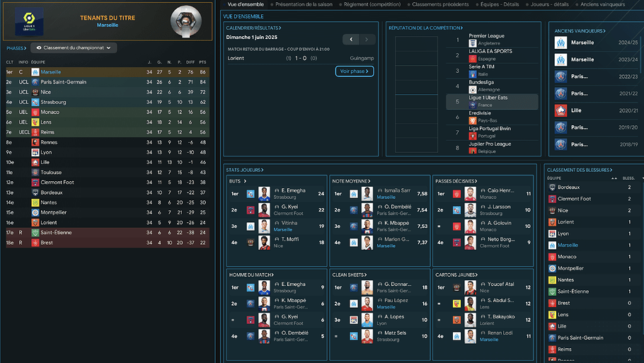Select Ligue 1 Uber Eats reputation row

(492, 102)
